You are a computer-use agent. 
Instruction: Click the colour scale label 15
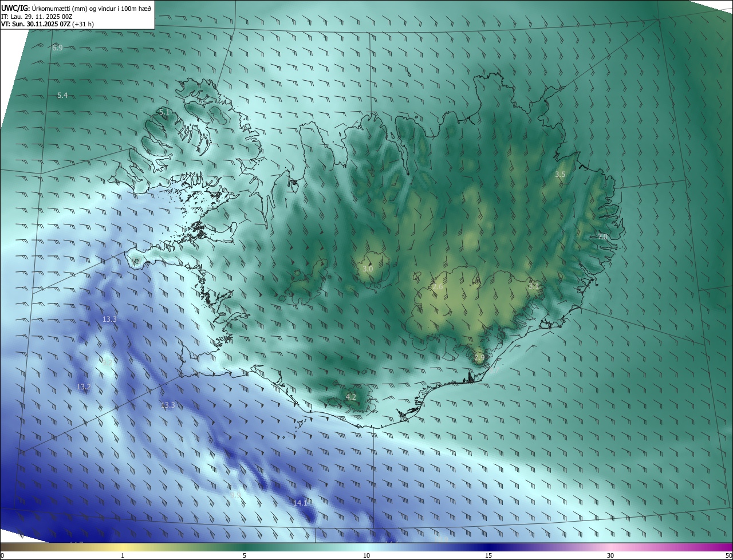[488, 555]
